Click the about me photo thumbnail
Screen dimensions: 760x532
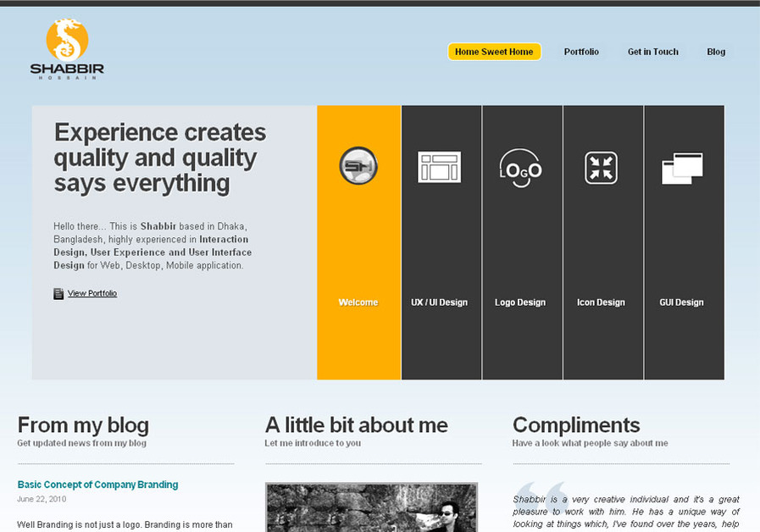[x=371, y=507]
